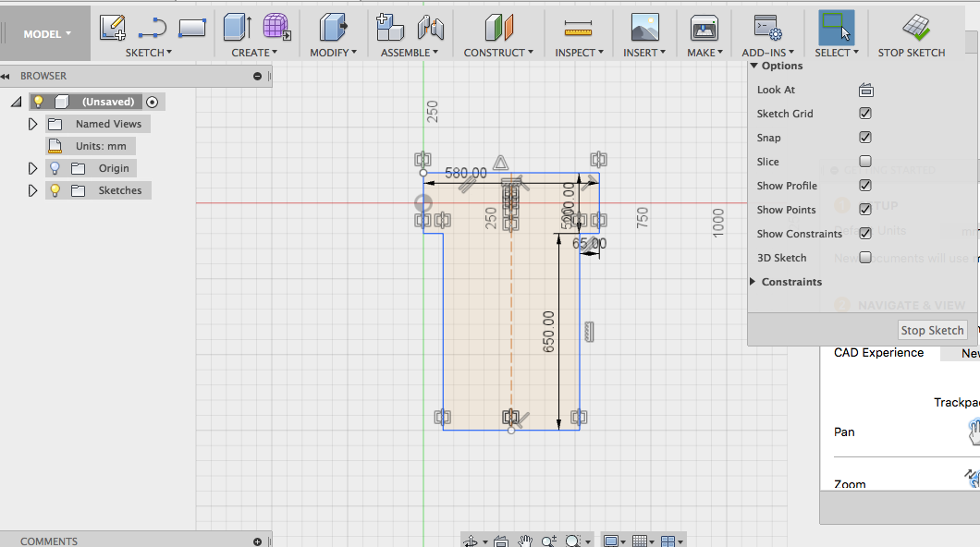
Task: Minimize the Browser panel
Action: tap(258, 76)
